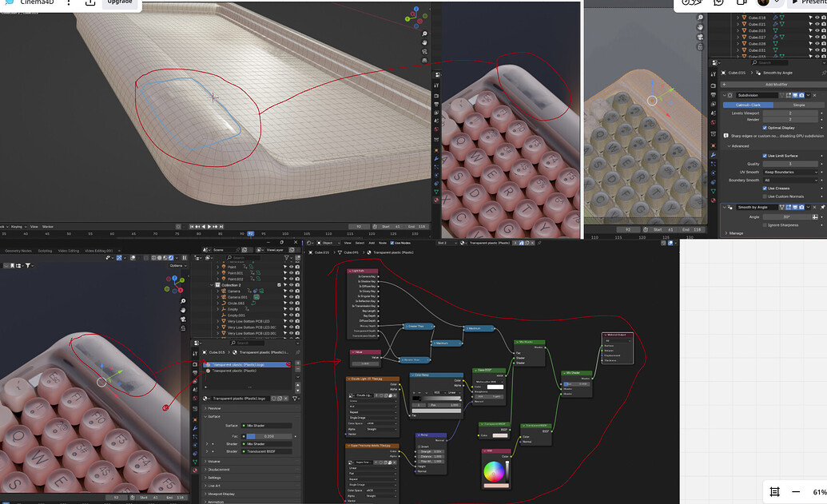827x504 pixels.
Task: Click the Upgrade button
Action: tap(120, 2)
